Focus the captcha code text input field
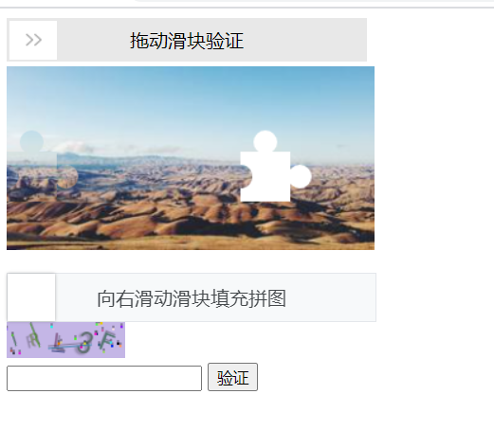 104,378
